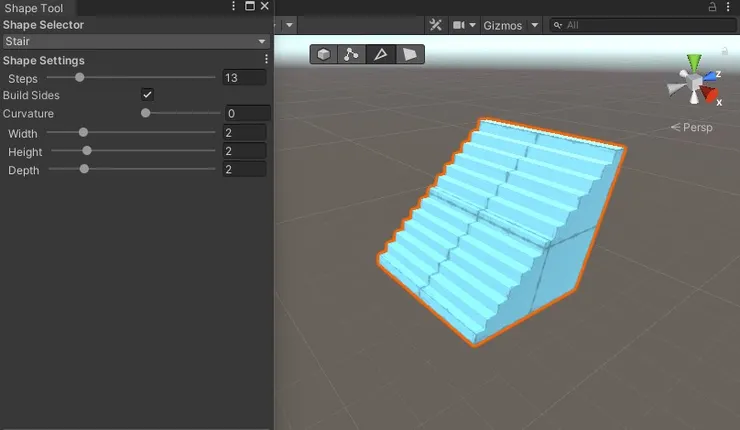Select the Face selection mode icon
Image resolution: width=740 pixels, height=430 pixels.
[x=409, y=54]
